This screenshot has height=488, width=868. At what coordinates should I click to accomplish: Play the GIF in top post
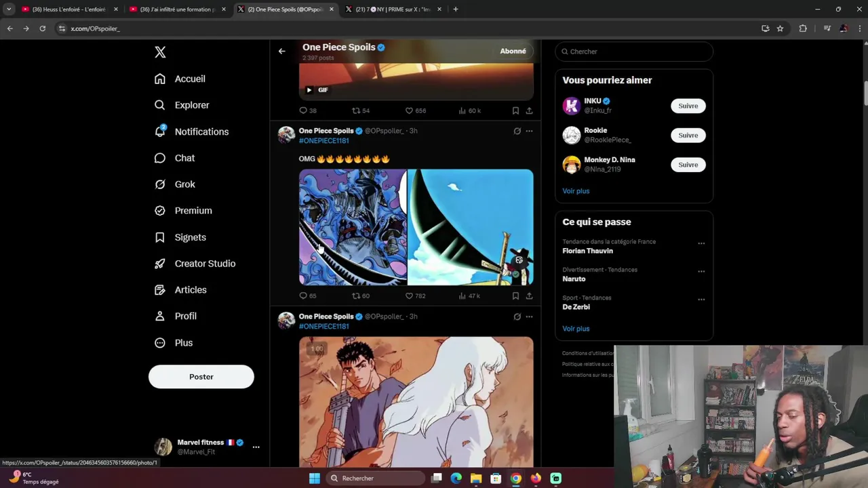click(309, 89)
